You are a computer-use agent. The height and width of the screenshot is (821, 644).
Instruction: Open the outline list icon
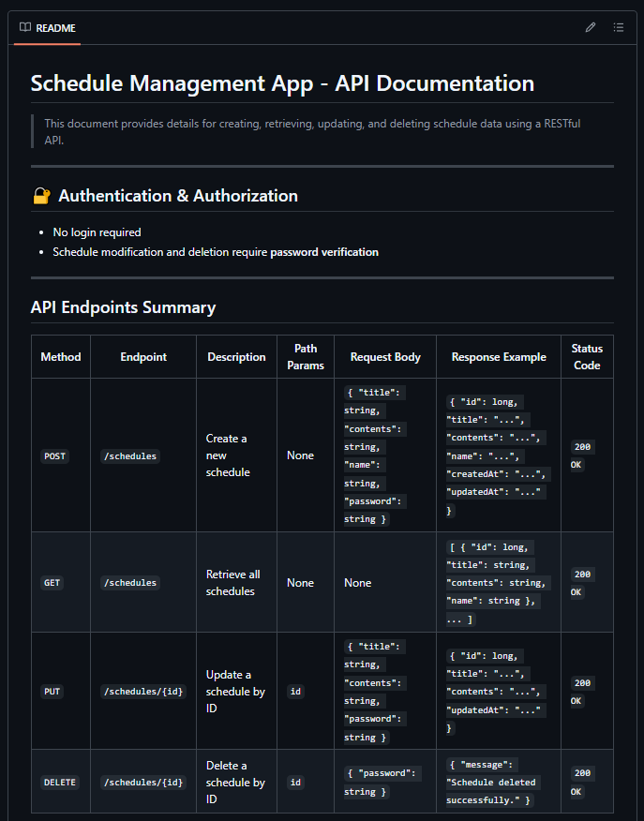[x=619, y=27]
